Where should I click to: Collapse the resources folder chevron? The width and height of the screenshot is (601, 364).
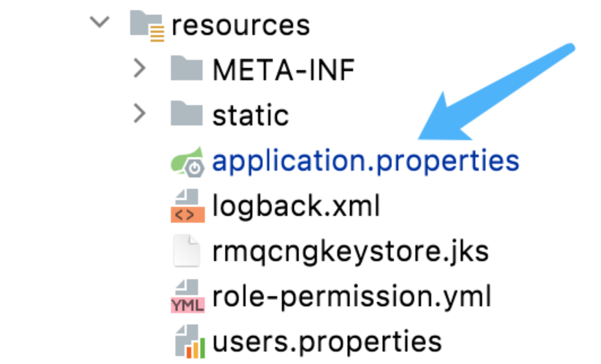pos(100,23)
